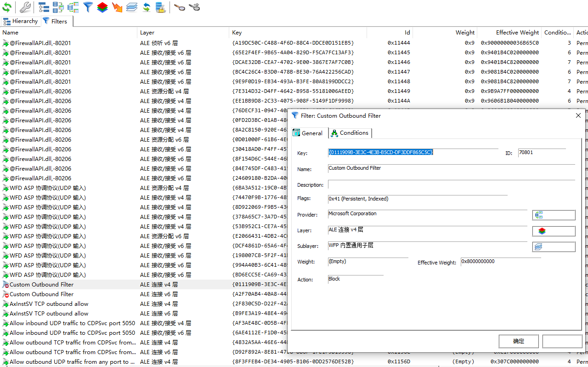
Task: Select the Hierarchy tree toolbar icon
Action: click(x=44, y=7)
